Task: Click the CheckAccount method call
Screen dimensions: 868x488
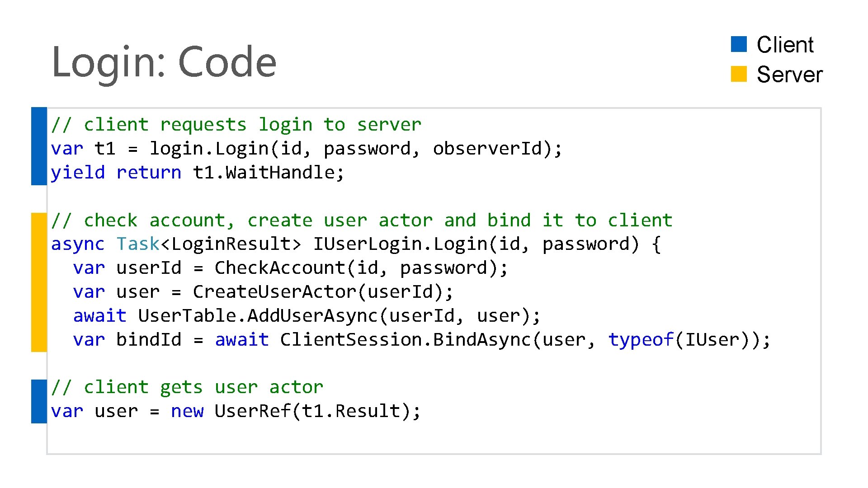Action: click(280, 268)
